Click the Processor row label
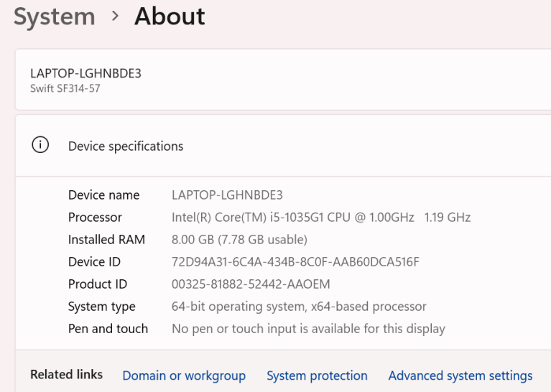Viewport: 551px width, 392px height. click(95, 218)
